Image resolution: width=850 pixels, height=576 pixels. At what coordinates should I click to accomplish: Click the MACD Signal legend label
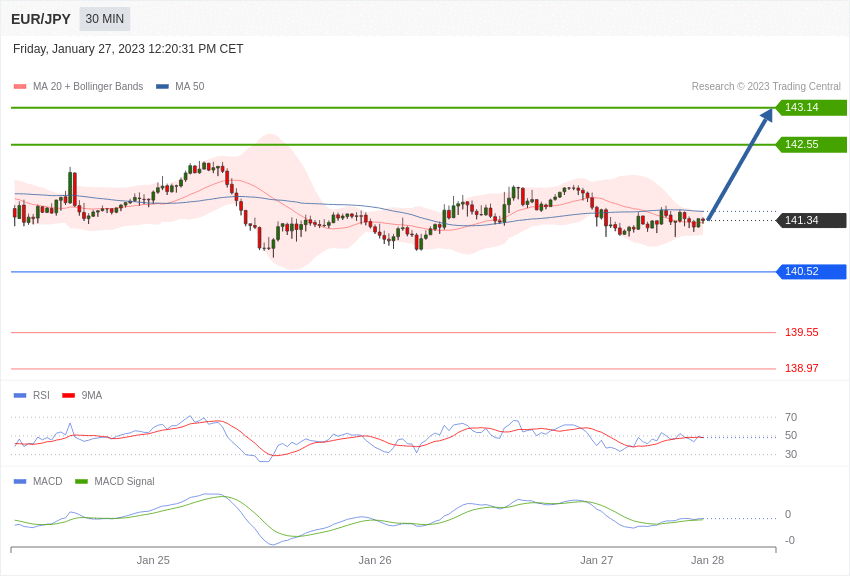point(124,481)
